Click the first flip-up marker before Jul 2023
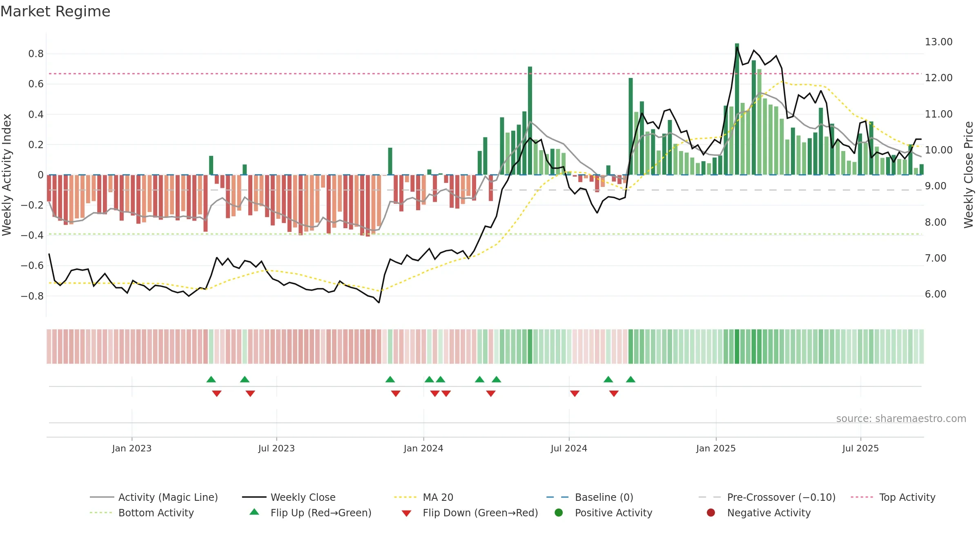The width and height of the screenshot is (980, 551). pyautogui.click(x=211, y=379)
